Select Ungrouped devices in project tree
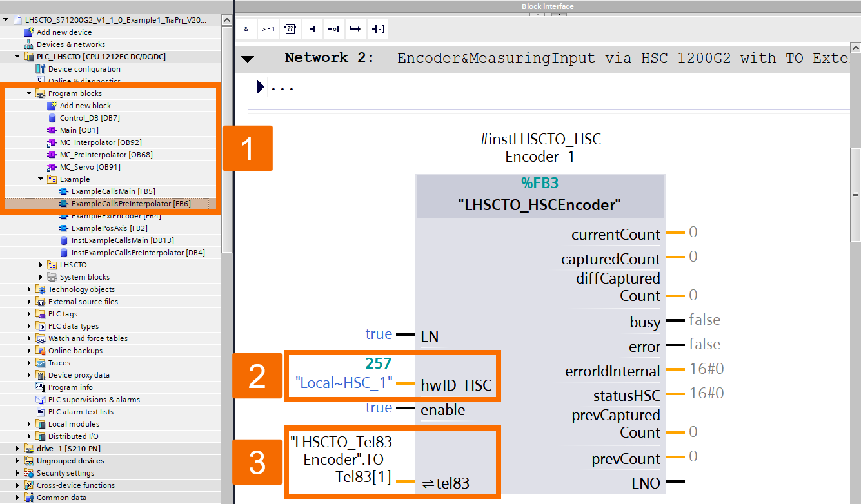Screen dimensions: 861x504 tap(70, 461)
